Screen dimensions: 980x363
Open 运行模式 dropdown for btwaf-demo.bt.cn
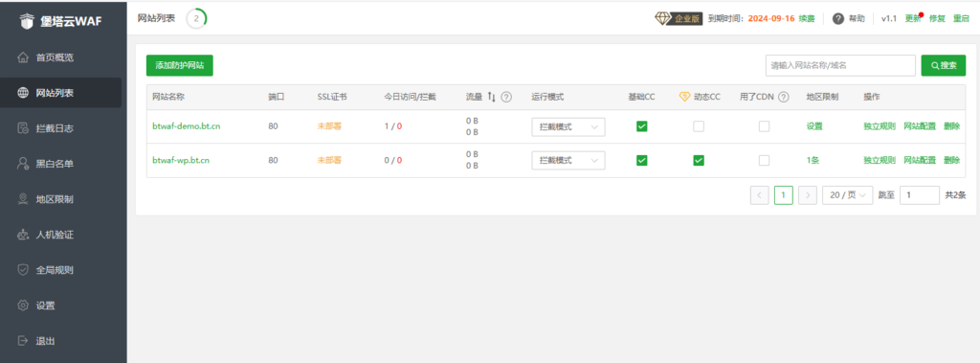tap(568, 126)
